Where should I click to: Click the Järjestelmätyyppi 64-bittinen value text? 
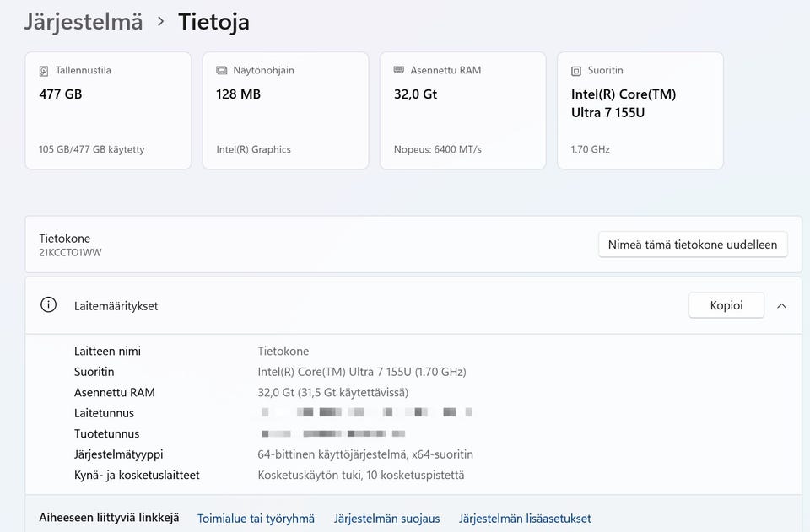pos(364,454)
